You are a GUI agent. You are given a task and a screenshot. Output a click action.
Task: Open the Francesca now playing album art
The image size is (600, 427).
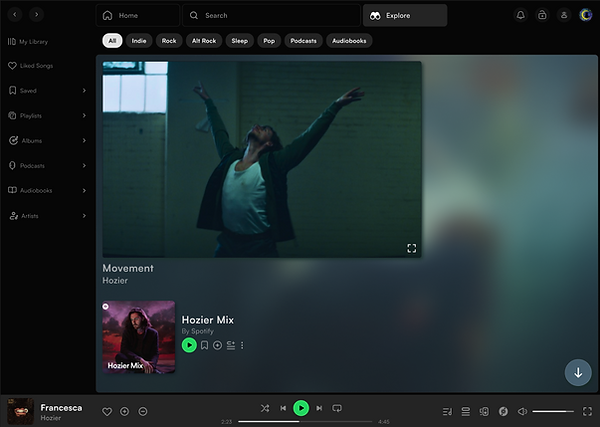(x=20, y=411)
